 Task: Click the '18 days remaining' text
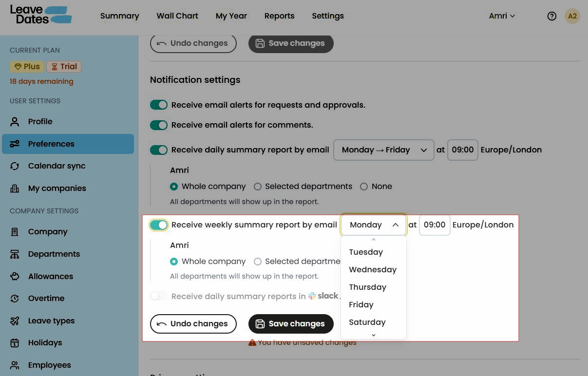click(41, 82)
